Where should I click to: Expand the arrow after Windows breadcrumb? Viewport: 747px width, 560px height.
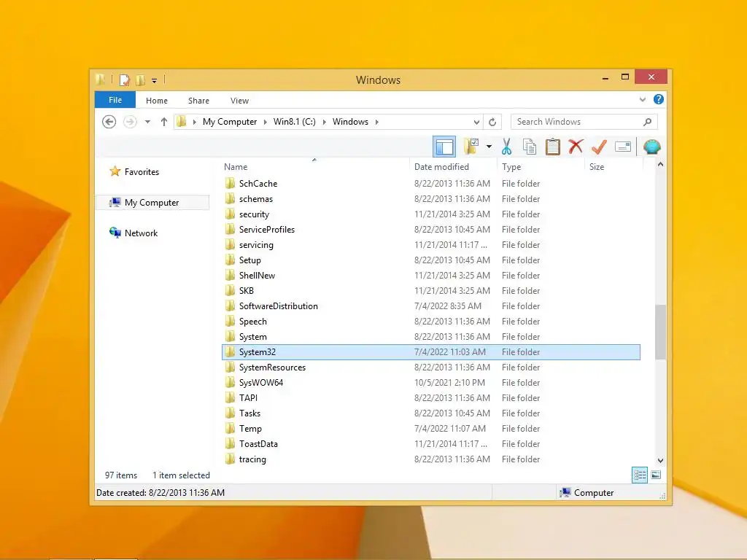tap(377, 122)
